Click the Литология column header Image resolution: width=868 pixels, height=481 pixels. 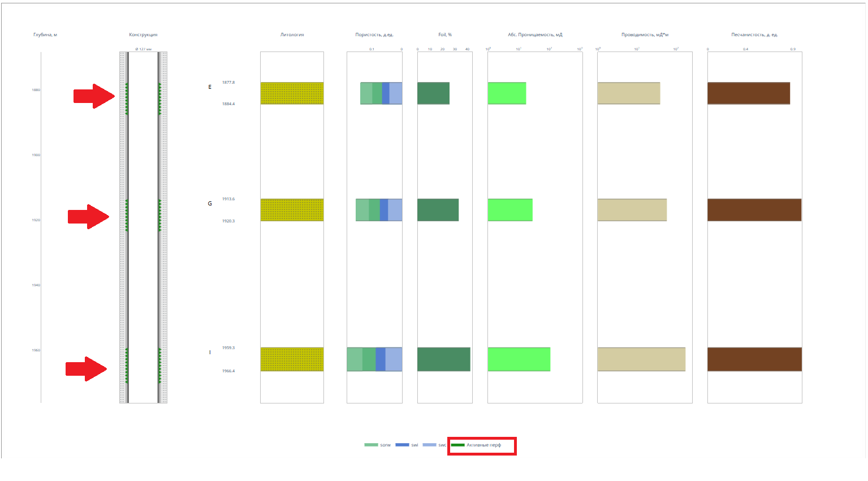click(292, 35)
